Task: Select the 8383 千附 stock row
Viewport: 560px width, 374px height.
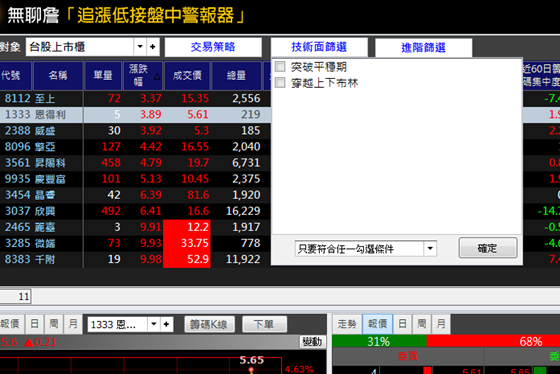Action: (x=135, y=259)
